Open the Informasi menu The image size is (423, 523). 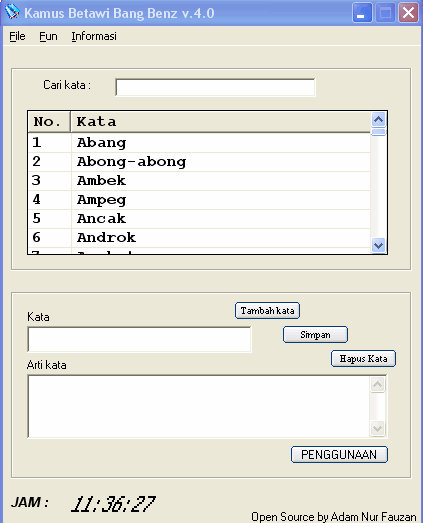(94, 36)
